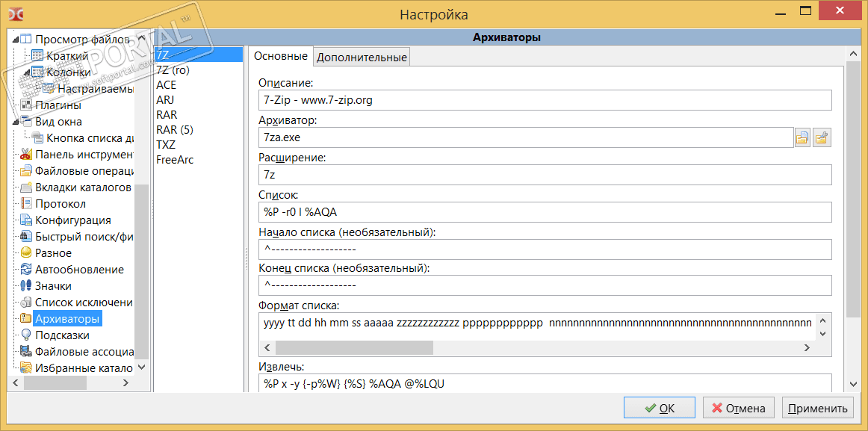Click the settings tree scroll-down arrow
This screenshot has height=431, width=868.
[x=142, y=367]
